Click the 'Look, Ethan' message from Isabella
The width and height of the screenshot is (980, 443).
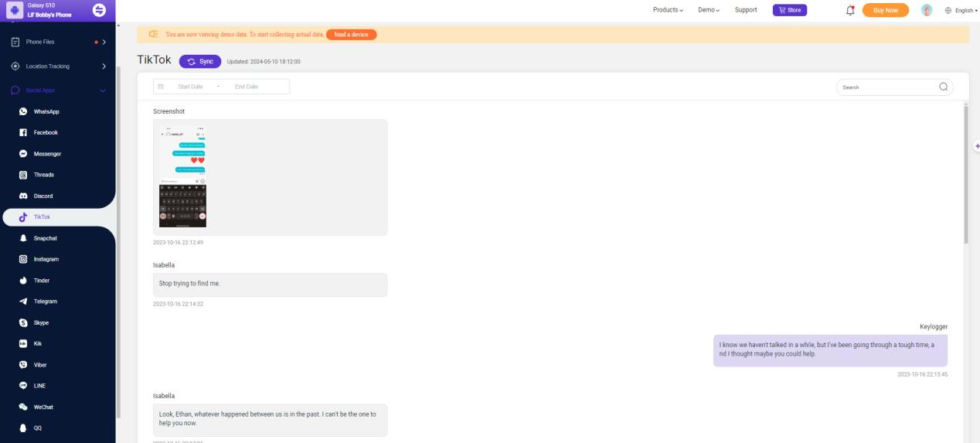pyautogui.click(x=270, y=420)
